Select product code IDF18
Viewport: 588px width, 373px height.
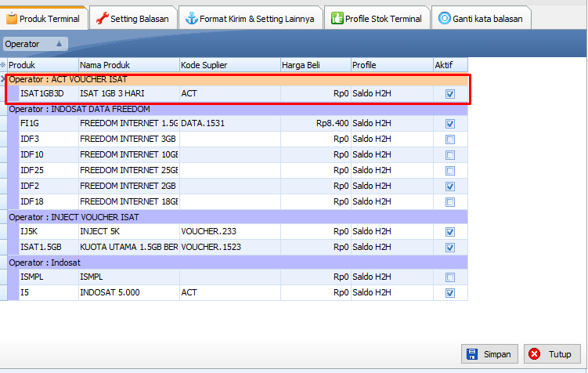coord(49,201)
